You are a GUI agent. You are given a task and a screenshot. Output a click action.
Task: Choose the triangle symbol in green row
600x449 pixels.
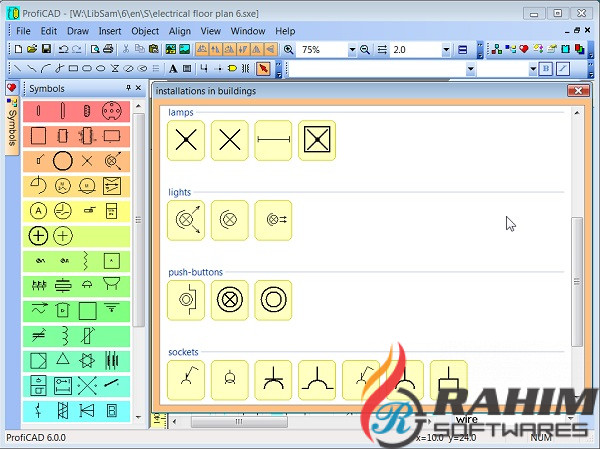coord(63,360)
